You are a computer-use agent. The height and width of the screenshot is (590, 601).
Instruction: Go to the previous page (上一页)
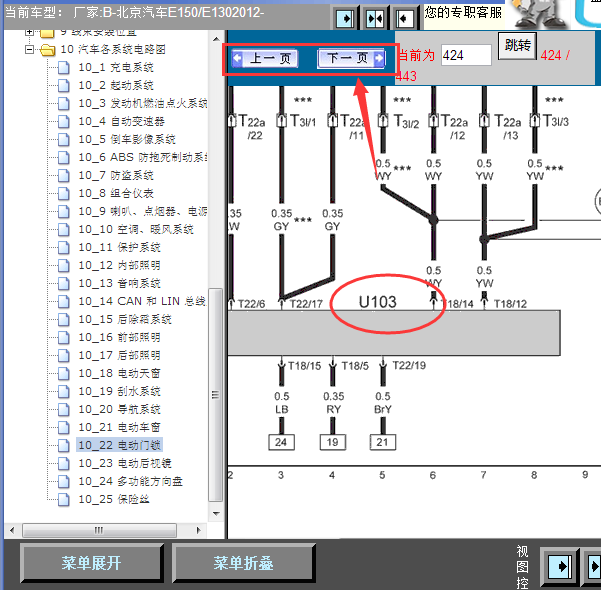pos(265,59)
